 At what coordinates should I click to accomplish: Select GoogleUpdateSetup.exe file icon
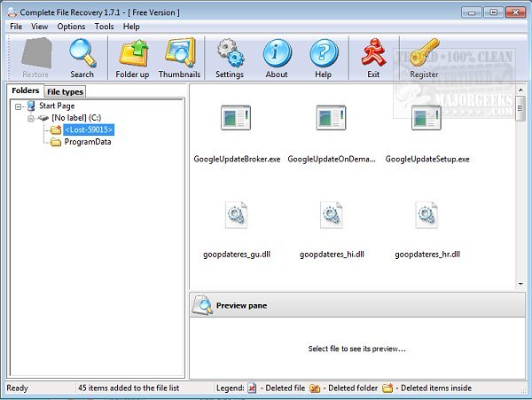[426, 118]
